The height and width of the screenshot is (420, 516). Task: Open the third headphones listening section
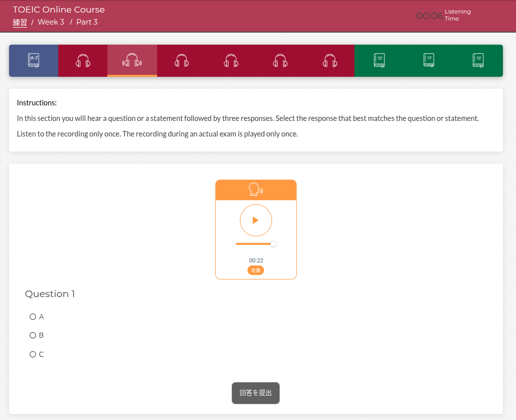[181, 61]
